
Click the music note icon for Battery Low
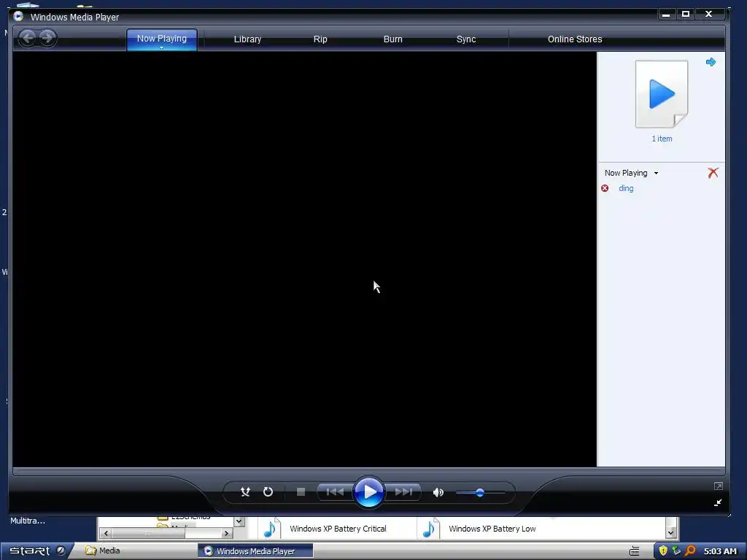click(430, 529)
